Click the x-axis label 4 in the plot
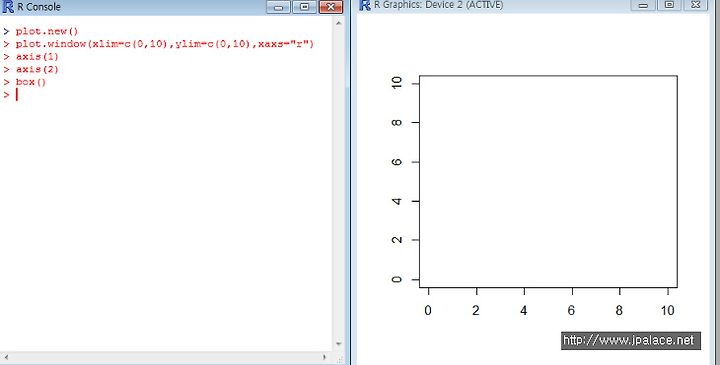The image size is (720, 365). [x=523, y=311]
